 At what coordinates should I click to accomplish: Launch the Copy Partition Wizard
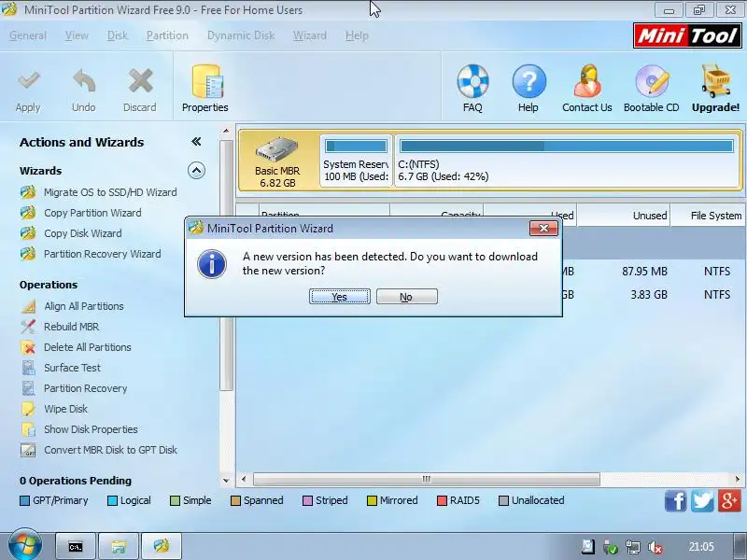(92, 213)
